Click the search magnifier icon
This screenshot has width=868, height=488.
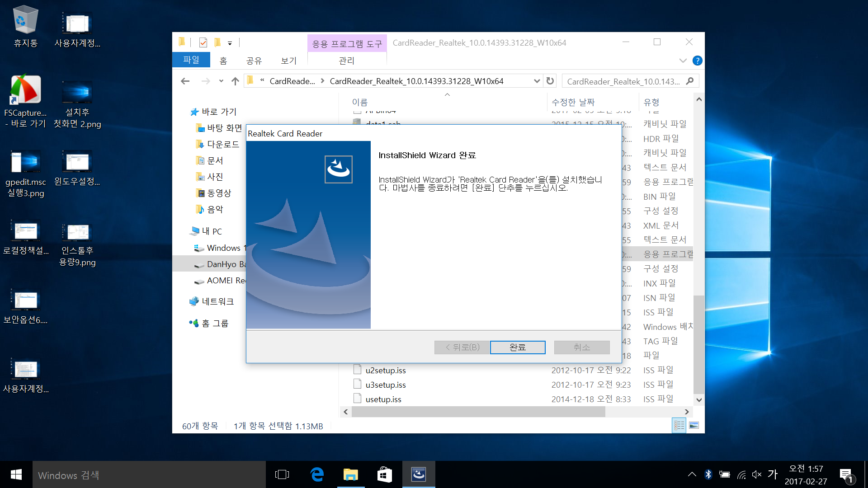[690, 81]
